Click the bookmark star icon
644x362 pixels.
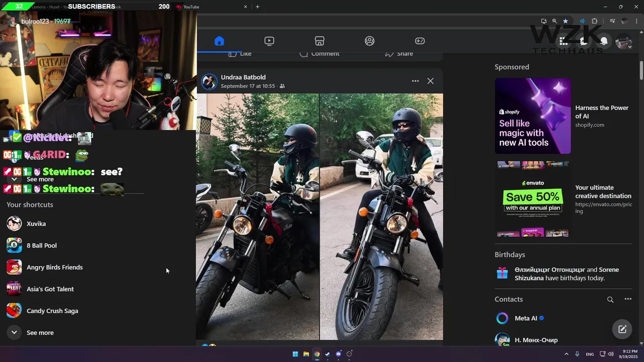click(566, 21)
